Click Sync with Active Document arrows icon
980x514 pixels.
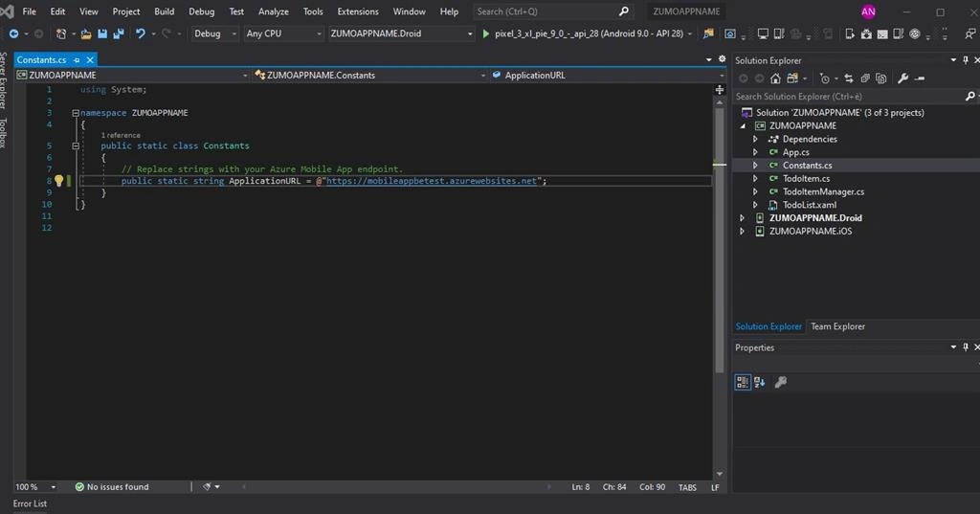(x=849, y=78)
